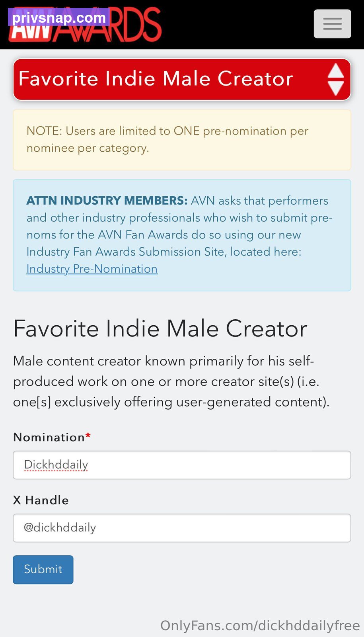The width and height of the screenshot is (364, 637).
Task: Click the Favorite Indie Male Creator page heading
Action: click(x=160, y=328)
